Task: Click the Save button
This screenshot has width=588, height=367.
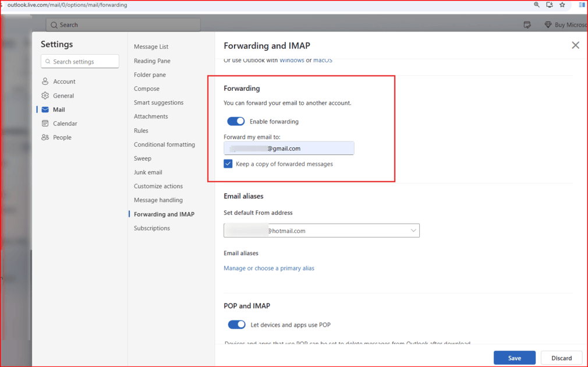Action: 515,358
